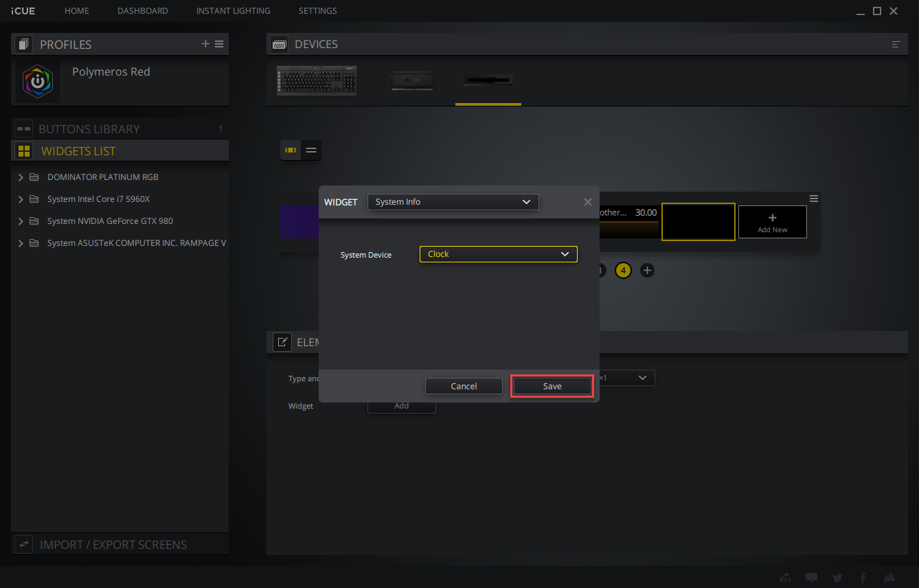Open the Facebook icon
The width and height of the screenshot is (919, 588).
click(x=863, y=578)
